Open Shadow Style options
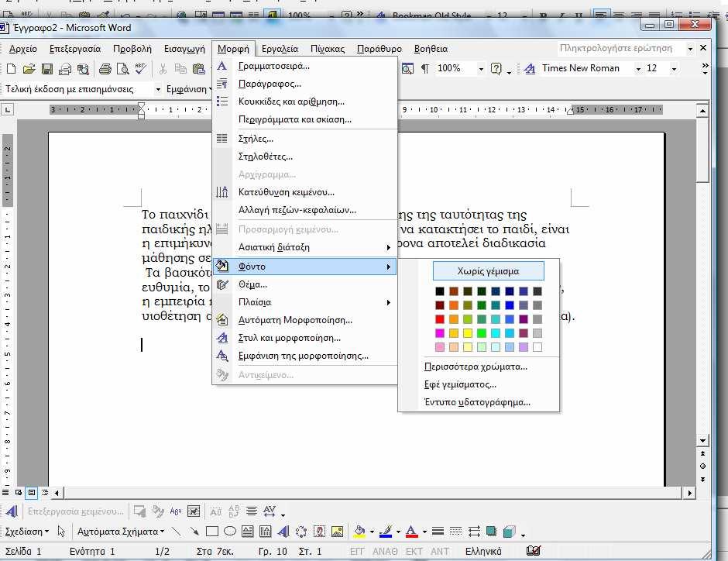 pyautogui.click(x=491, y=532)
